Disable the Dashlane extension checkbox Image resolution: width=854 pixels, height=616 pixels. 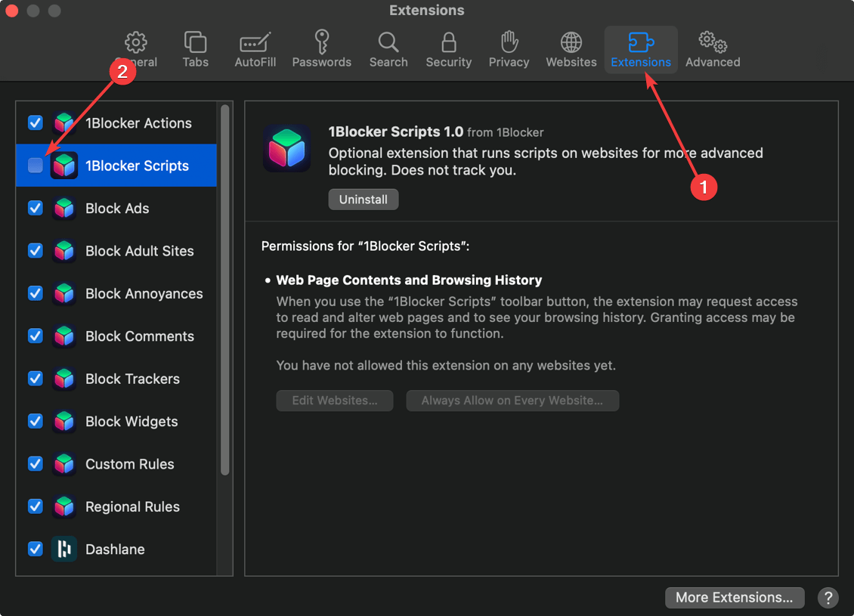tap(36, 549)
